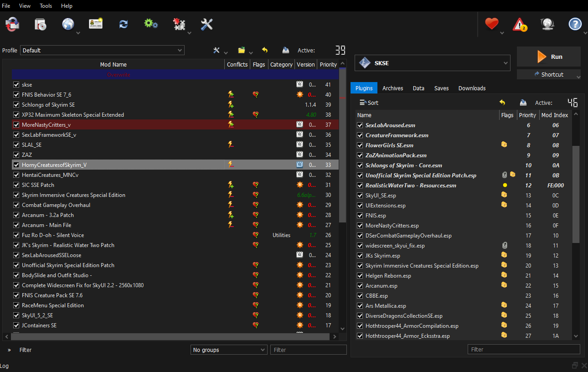
Task: Click the open folders icon above mod list
Action: (x=242, y=50)
